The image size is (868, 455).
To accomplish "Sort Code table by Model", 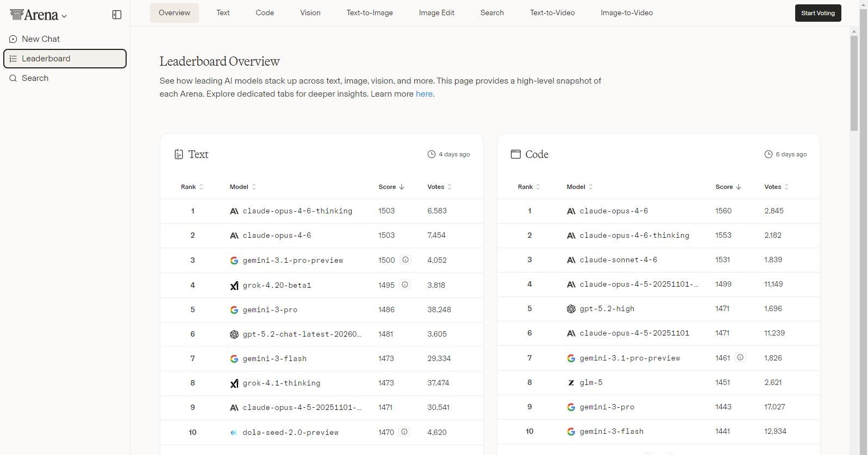I will 579,187.
